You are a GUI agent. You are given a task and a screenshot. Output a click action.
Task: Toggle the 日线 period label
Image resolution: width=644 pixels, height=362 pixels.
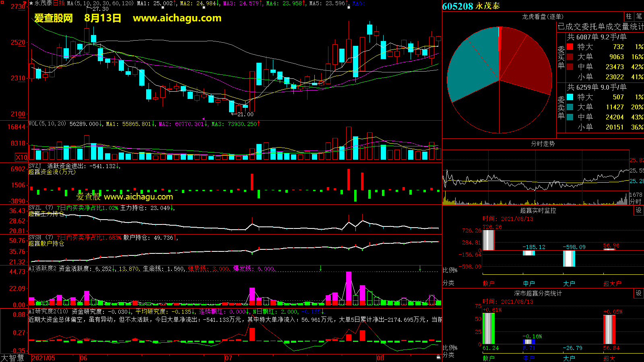(59, 3)
